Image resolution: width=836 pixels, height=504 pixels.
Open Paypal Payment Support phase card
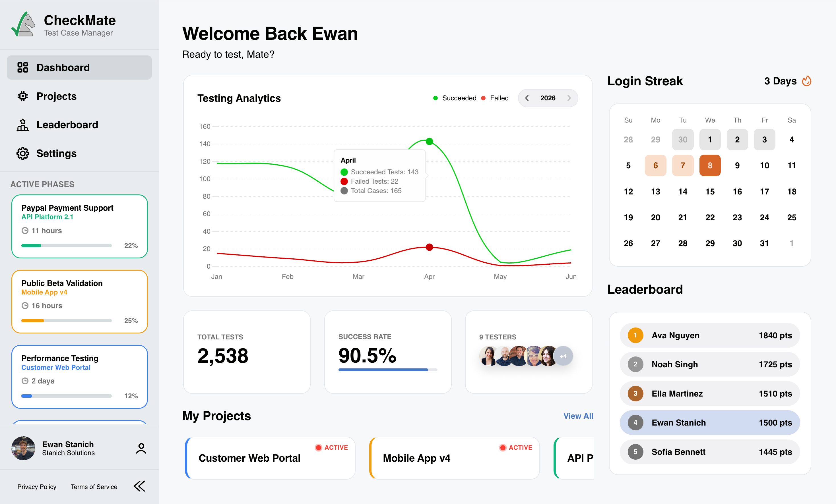79,226
